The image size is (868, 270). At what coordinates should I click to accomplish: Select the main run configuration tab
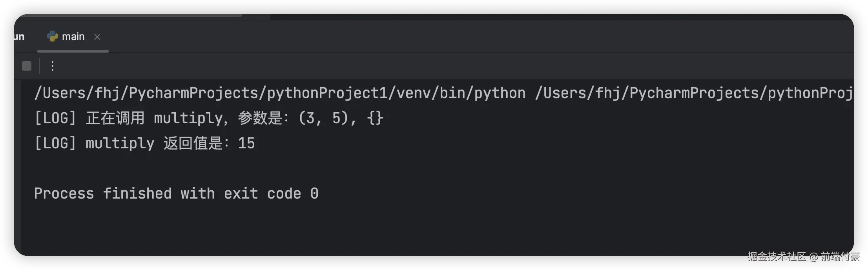pyautogui.click(x=73, y=36)
